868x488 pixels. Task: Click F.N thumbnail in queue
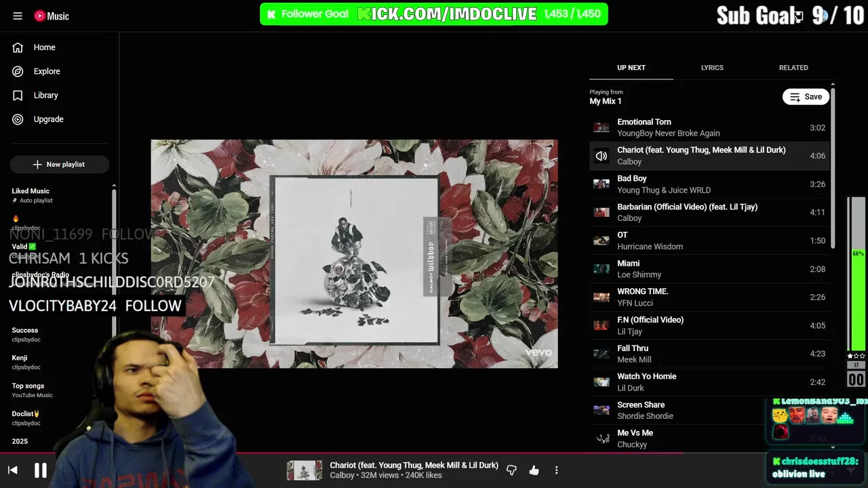tap(601, 325)
